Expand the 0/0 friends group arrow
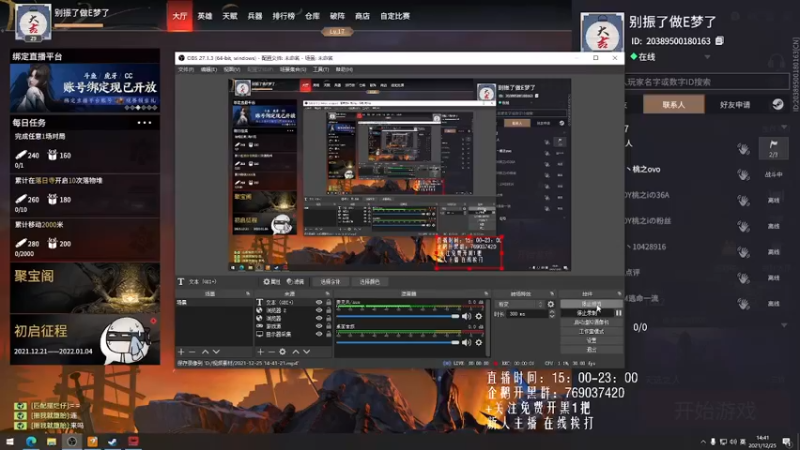This screenshot has width=800, height=450. (784, 325)
